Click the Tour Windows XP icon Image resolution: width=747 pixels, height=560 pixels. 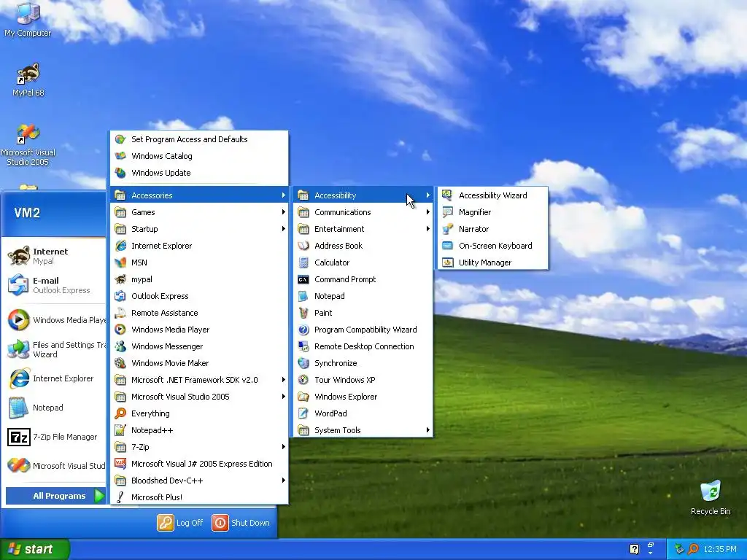click(x=303, y=380)
